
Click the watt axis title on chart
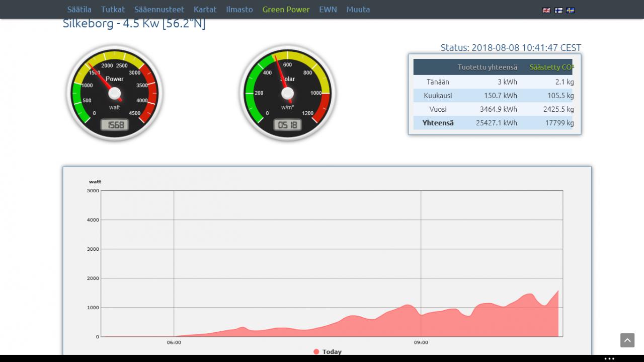pos(95,182)
